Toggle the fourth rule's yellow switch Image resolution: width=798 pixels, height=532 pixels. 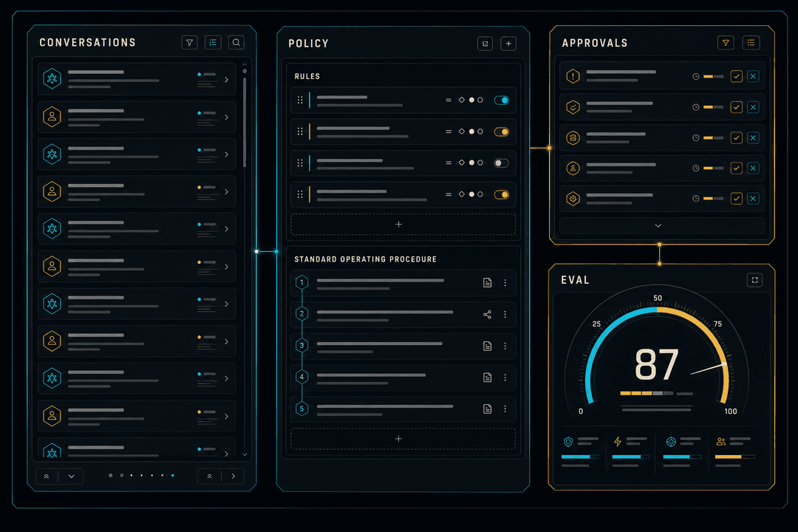pos(501,194)
